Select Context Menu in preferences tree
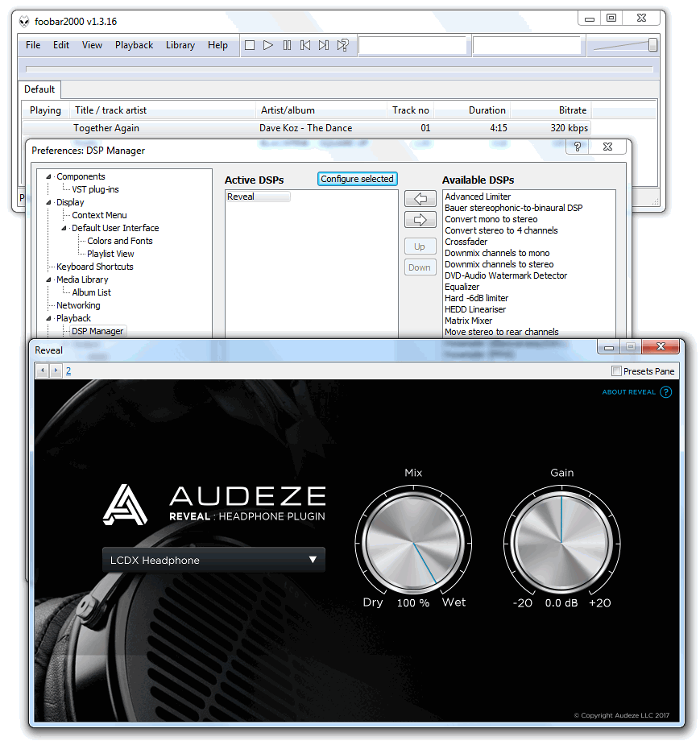The height and width of the screenshot is (741, 700). 99,216
